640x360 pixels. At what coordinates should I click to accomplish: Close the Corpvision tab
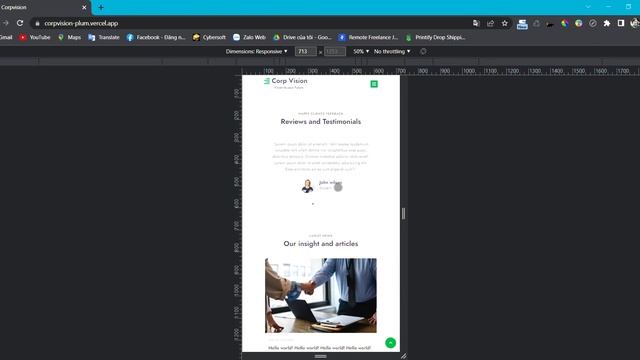[84, 7]
